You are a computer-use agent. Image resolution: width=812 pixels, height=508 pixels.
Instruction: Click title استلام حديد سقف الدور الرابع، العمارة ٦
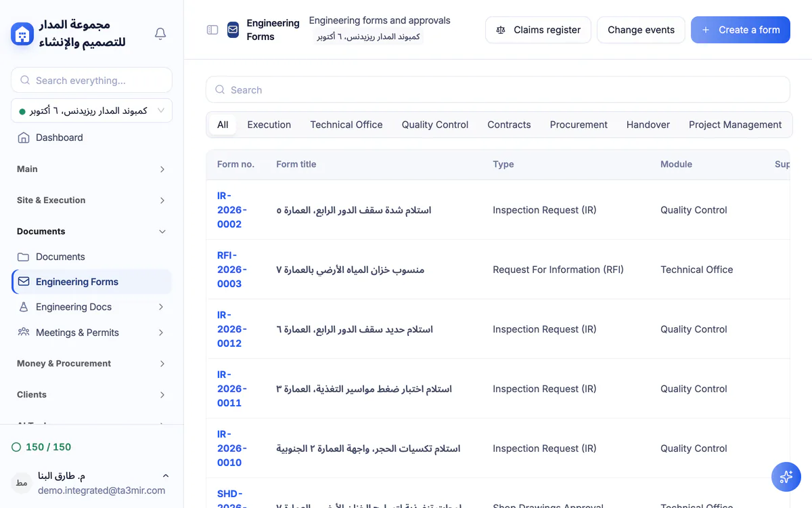coord(355,329)
